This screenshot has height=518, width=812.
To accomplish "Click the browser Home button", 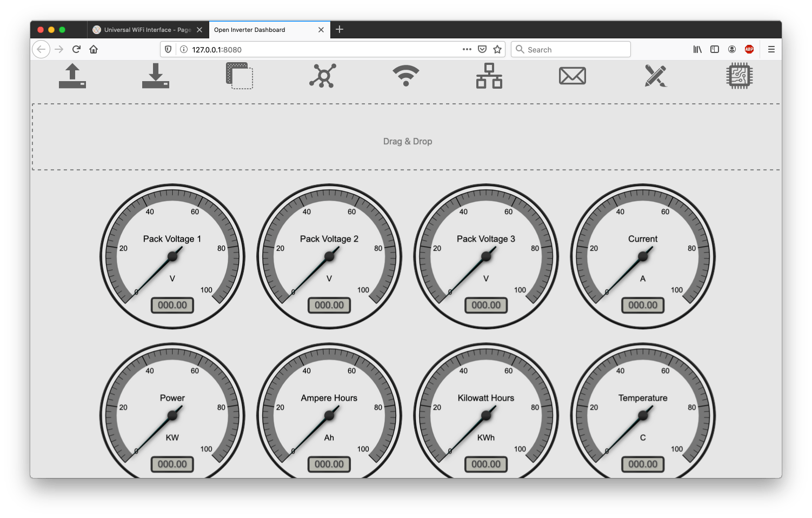I will click(94, 49).
